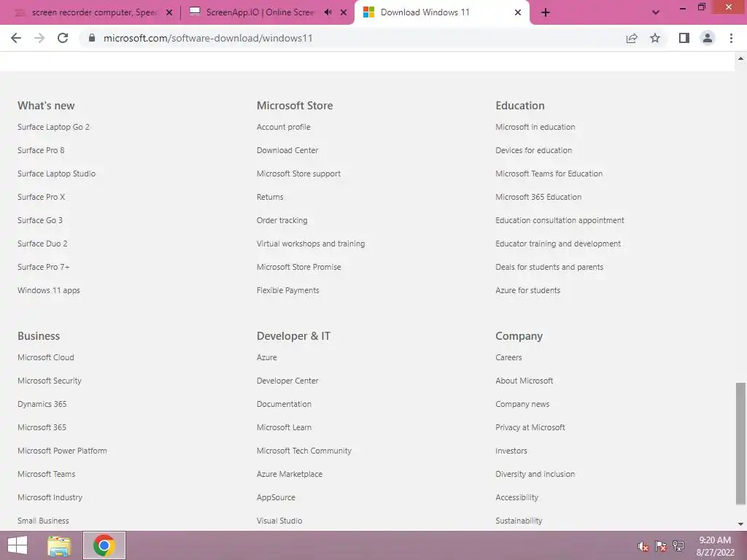
Task: Open Education consultation appointment link
Action: click(560, 220)
